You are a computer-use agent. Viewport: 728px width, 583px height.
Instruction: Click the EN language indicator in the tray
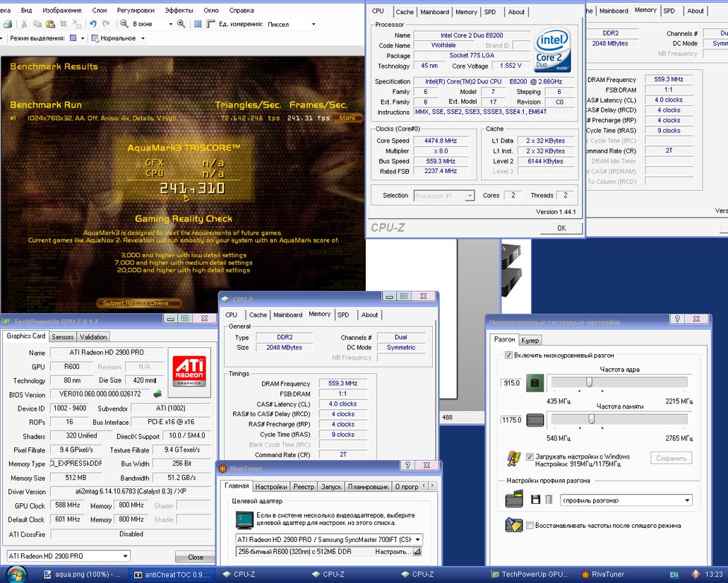(x=674, y=575)
